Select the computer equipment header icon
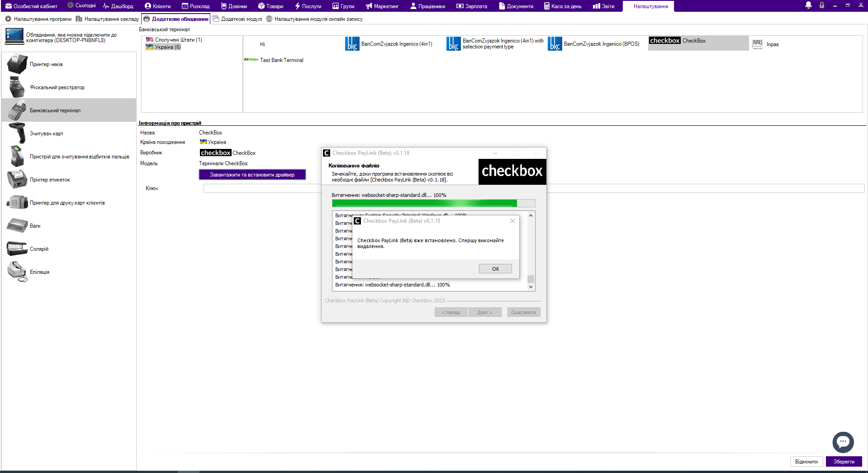Viewport: 868px width, 473px height. pyautogui.click(x=14, y=36)
